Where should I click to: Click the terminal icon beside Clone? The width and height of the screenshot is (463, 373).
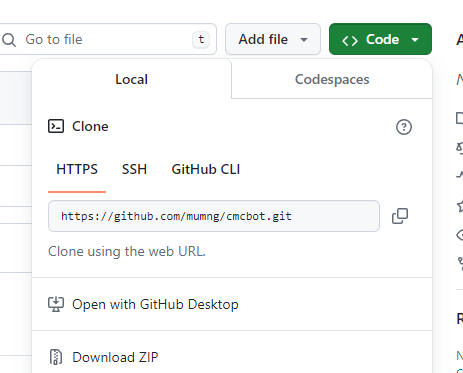pyautogui.click(x=56, y=126)
